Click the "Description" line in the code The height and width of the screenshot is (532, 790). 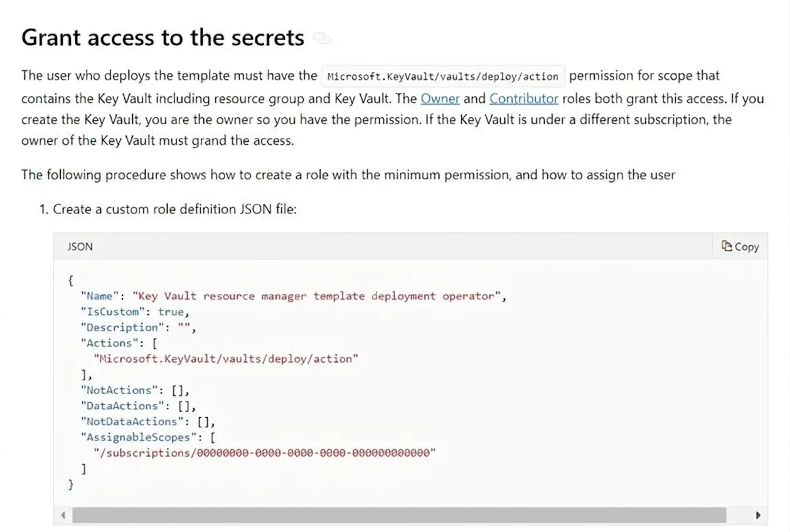tap(138, 327)
